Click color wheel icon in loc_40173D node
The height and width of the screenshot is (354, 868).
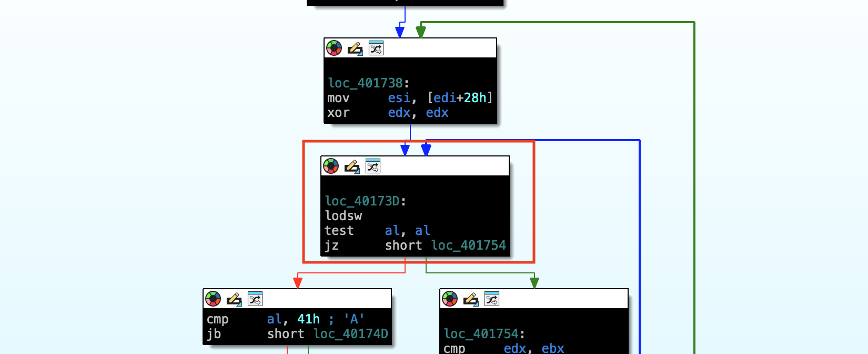[x=331, y=166]
